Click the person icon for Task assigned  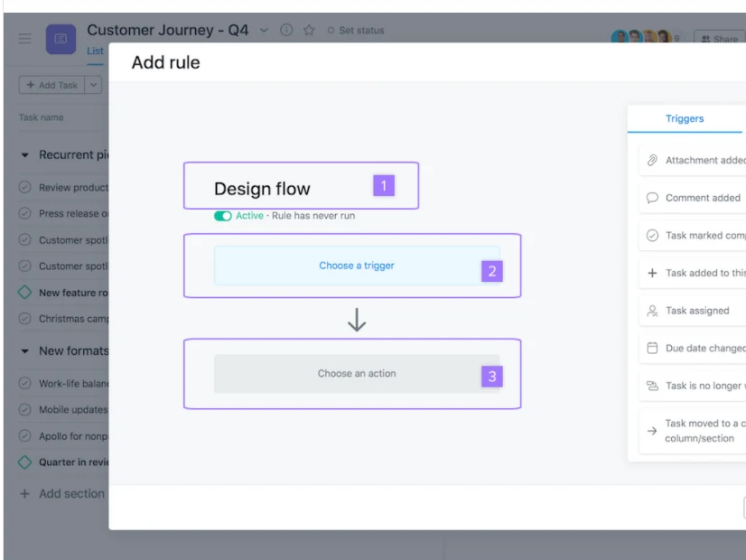tap(652, 311)
